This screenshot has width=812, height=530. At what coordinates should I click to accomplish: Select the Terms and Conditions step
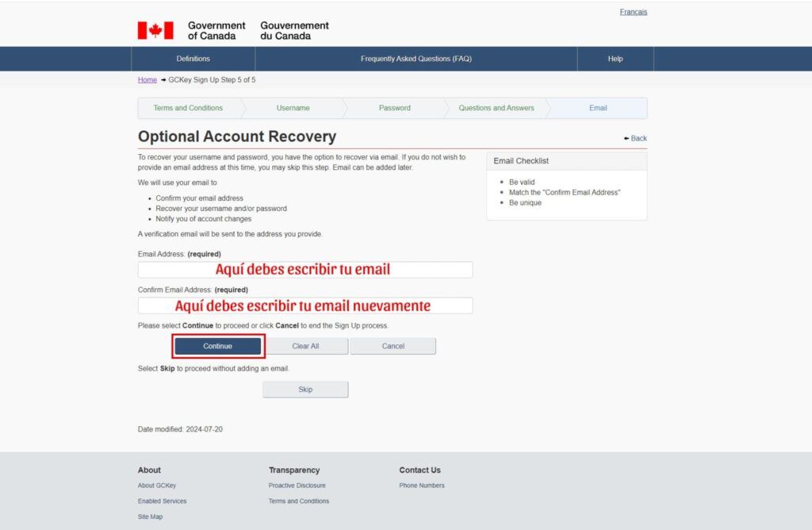[x=188, y=108]
